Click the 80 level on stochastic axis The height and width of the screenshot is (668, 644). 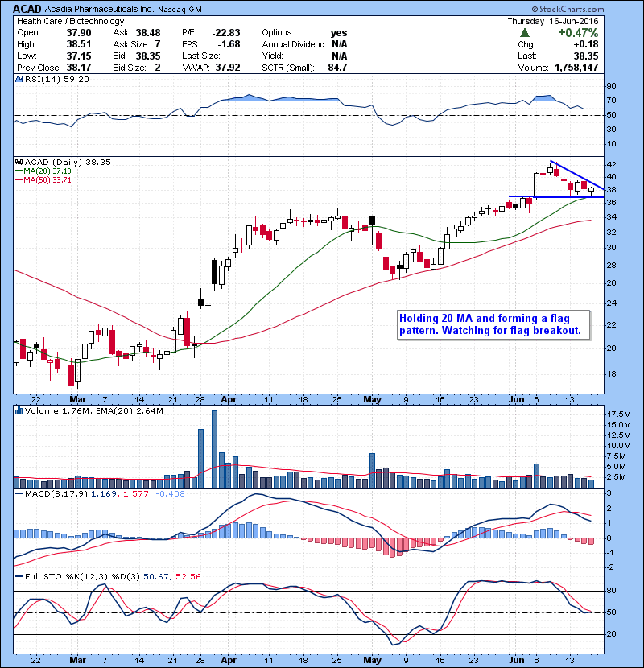click(x=611, y=591)
